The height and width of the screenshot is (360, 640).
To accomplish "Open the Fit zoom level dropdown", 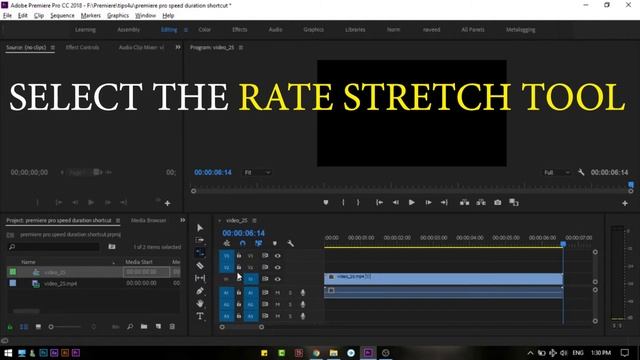I will (x=257, y=173).
